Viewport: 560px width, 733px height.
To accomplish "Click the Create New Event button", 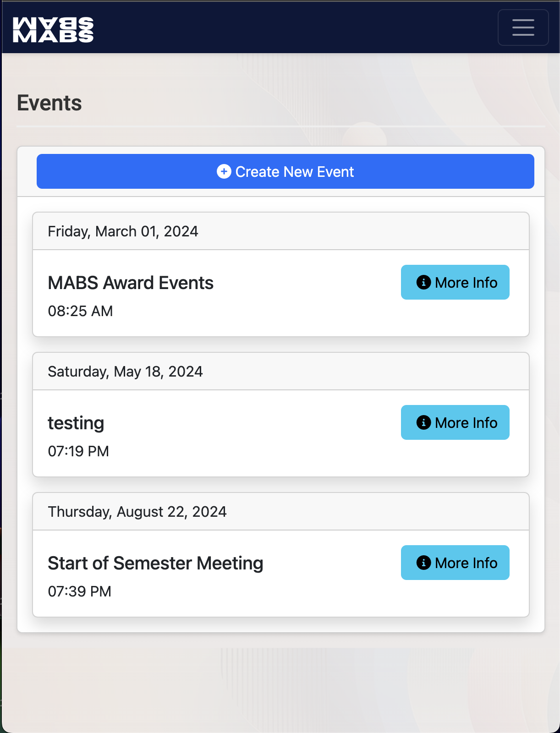I will point(285,171).
